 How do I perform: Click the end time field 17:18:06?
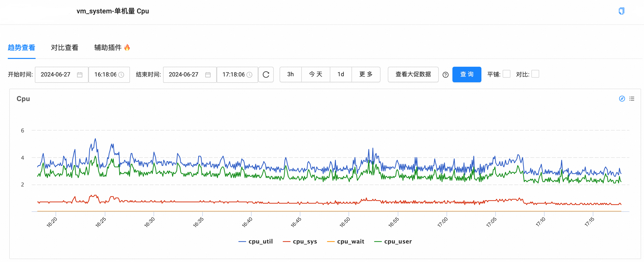pyautogui.click(x=237, y=75)
